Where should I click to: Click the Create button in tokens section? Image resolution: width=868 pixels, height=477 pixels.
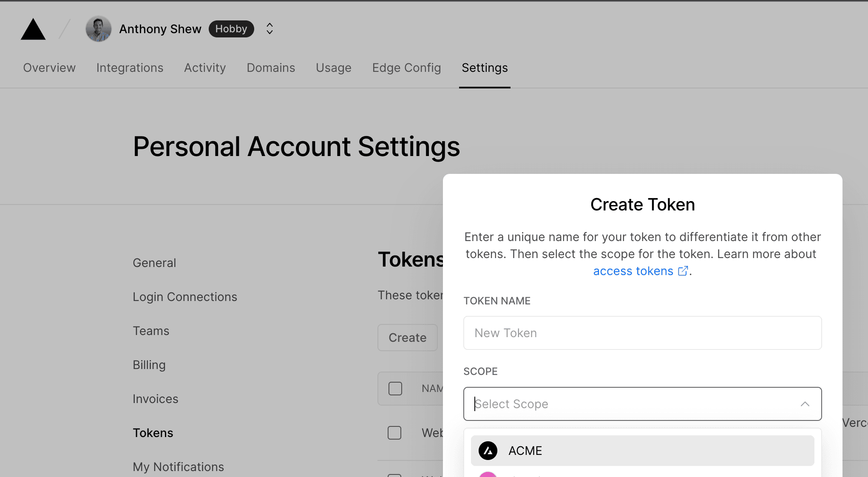pos(407,337)
